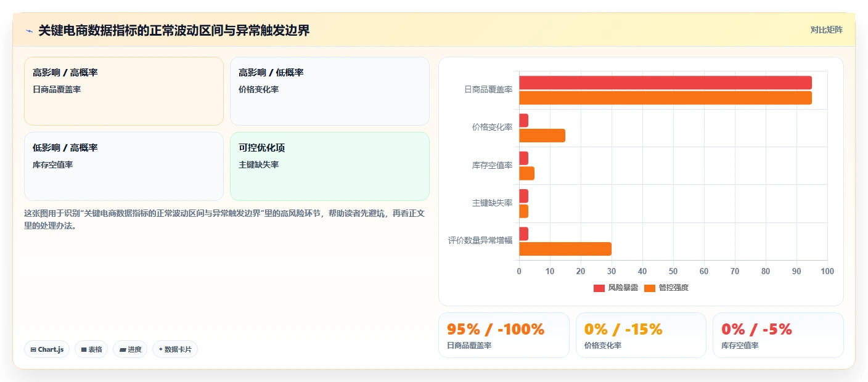Click 库存空值率 text in low-impact card
Viewport: 868px width, 382px height.
(53, 165)
